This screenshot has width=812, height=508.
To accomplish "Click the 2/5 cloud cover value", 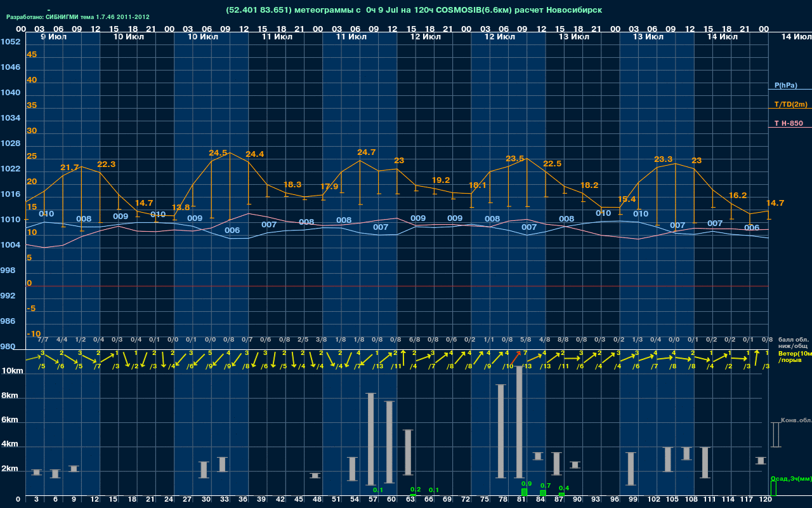I will pos(303,340).
